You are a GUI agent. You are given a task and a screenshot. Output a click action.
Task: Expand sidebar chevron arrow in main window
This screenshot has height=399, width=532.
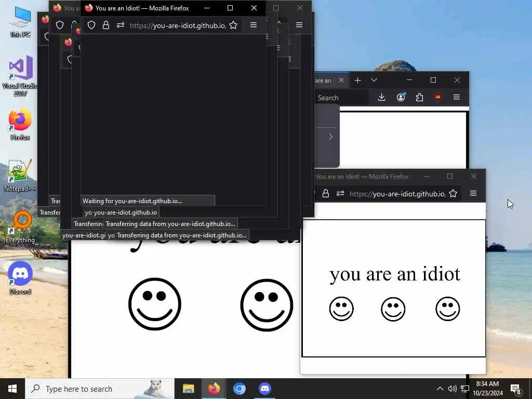point(330,137)
